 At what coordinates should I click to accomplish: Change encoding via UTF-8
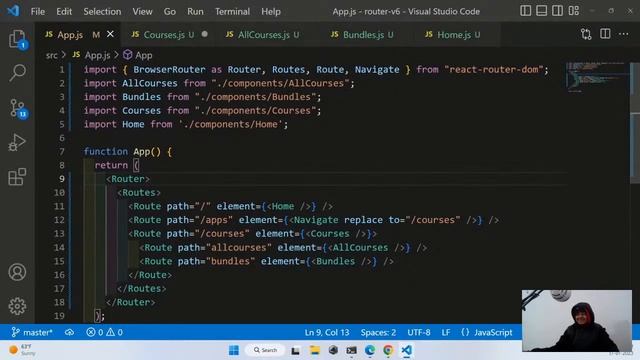419,332
